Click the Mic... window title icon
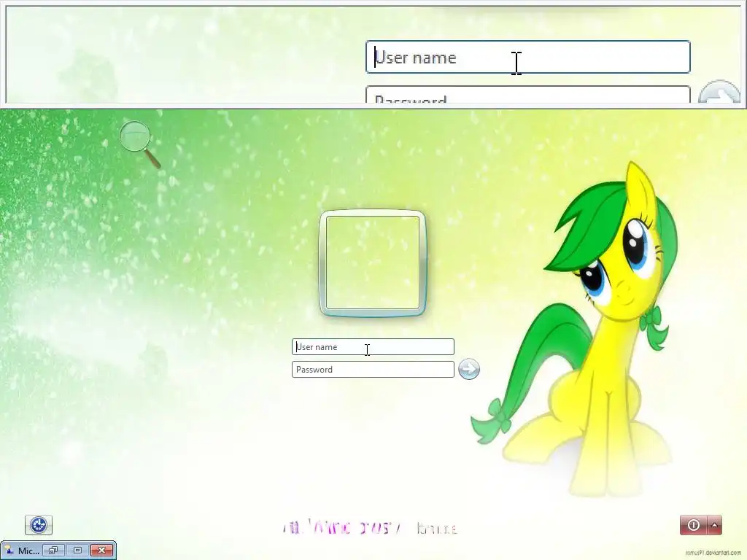 [9, 551]
